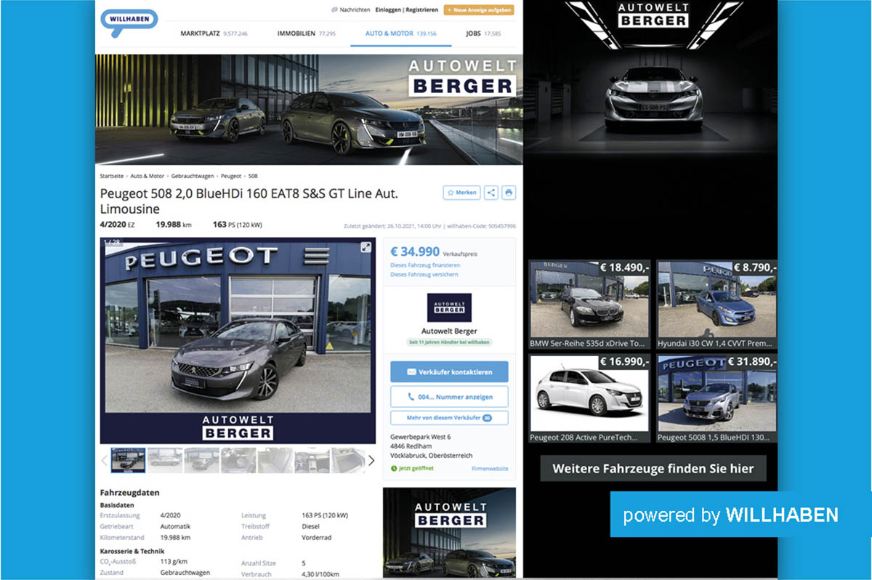This screenshot has height=580, width=872.
Task: Click the Registrieren link
Action: 422,9
